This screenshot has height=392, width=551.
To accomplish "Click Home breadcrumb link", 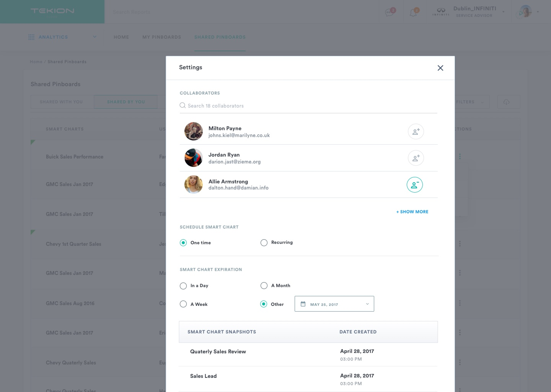I will 36,62.
